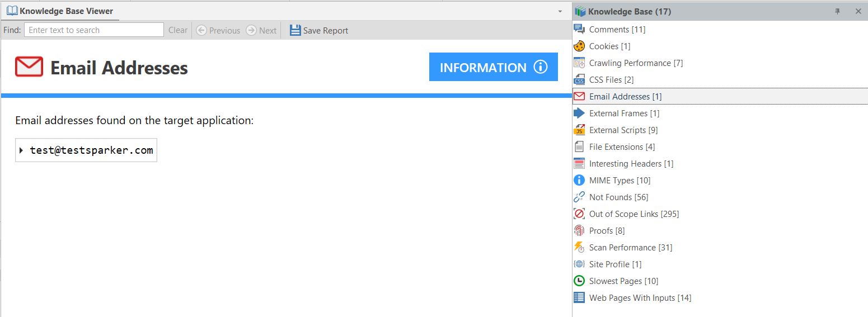Image resolution: width=868 pixels, height=317 pixels.
Task: Select Web Pages With Inputs entry
Action: [640, 298]
